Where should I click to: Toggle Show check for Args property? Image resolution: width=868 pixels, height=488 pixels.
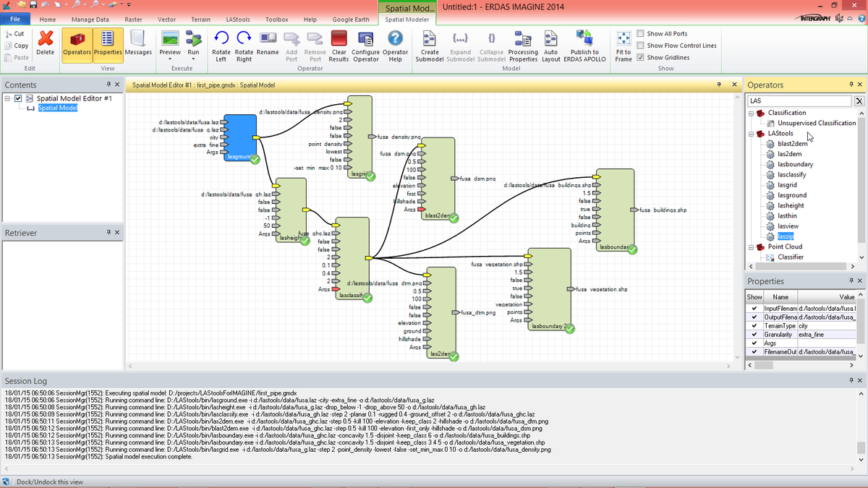click(754, 343)
